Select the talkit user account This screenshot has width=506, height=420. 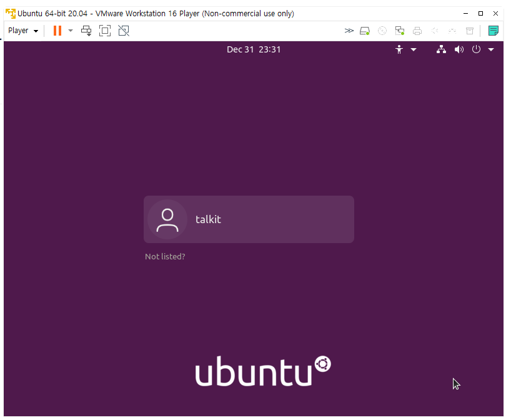coord(249,219)
